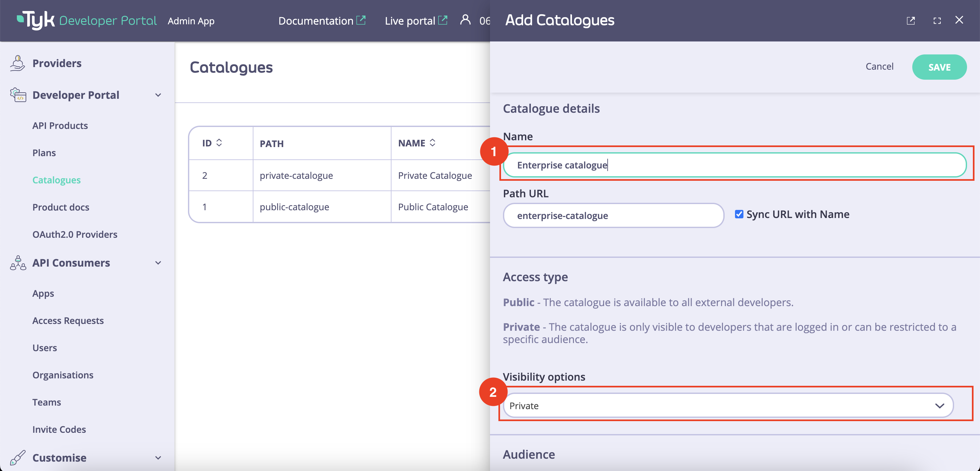Open Add Catalogues in a new window
This screenshot has width=980, height=471.
click(x=911, y=20)
